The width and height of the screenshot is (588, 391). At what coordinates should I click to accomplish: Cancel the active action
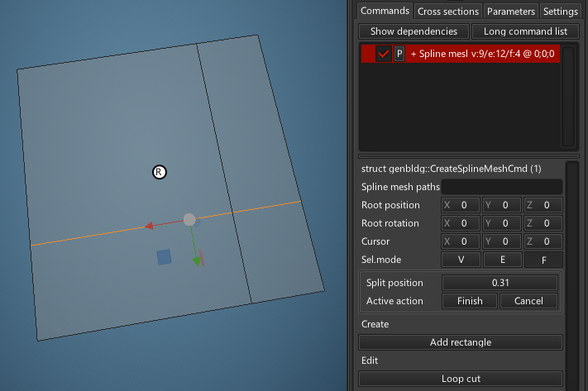[528, 301]
